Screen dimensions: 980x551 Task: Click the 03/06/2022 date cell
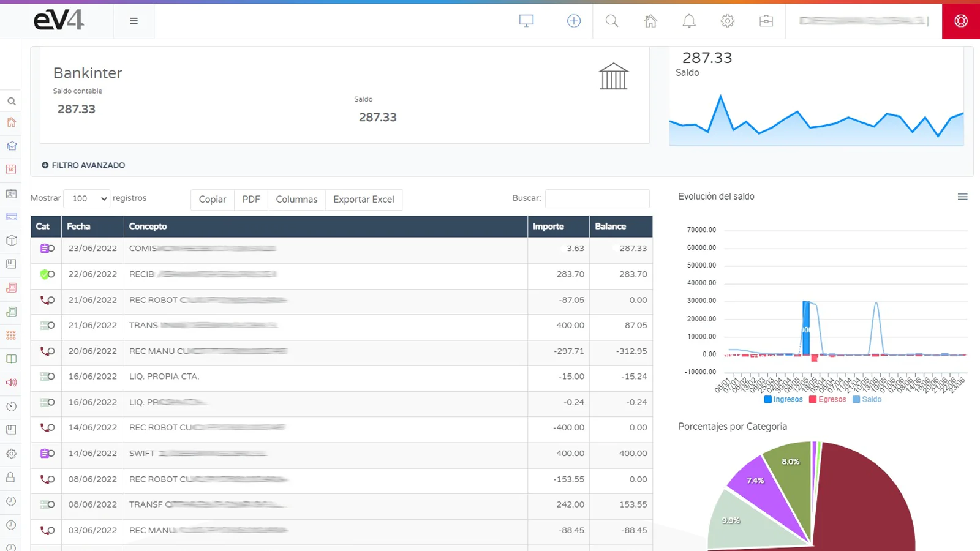(x=92, y=530)
